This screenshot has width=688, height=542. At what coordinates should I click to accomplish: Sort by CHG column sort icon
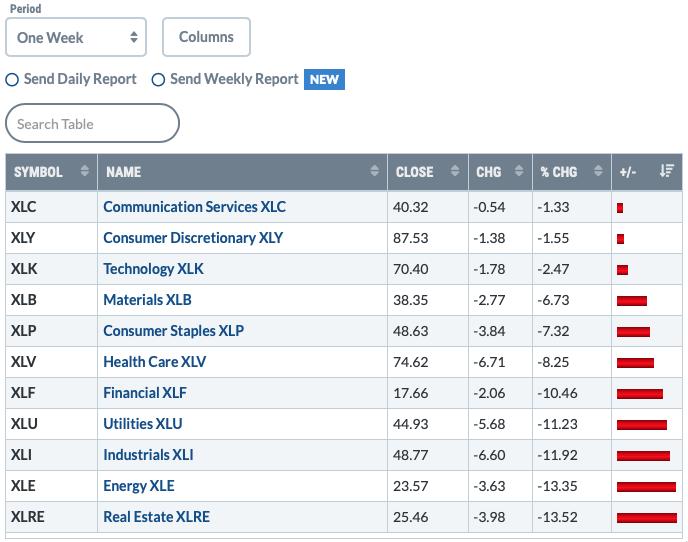[519, 171]
